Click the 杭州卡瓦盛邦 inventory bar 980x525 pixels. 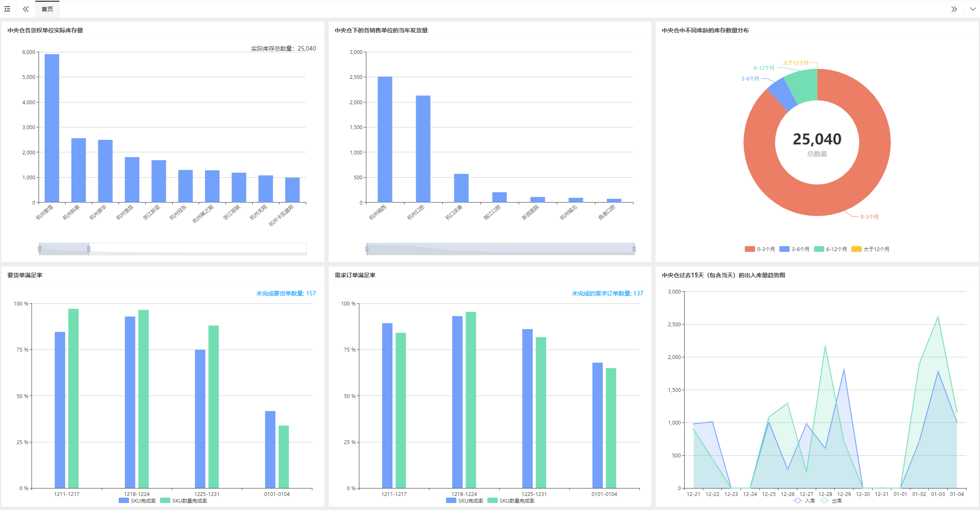click(x=293, y=190)
